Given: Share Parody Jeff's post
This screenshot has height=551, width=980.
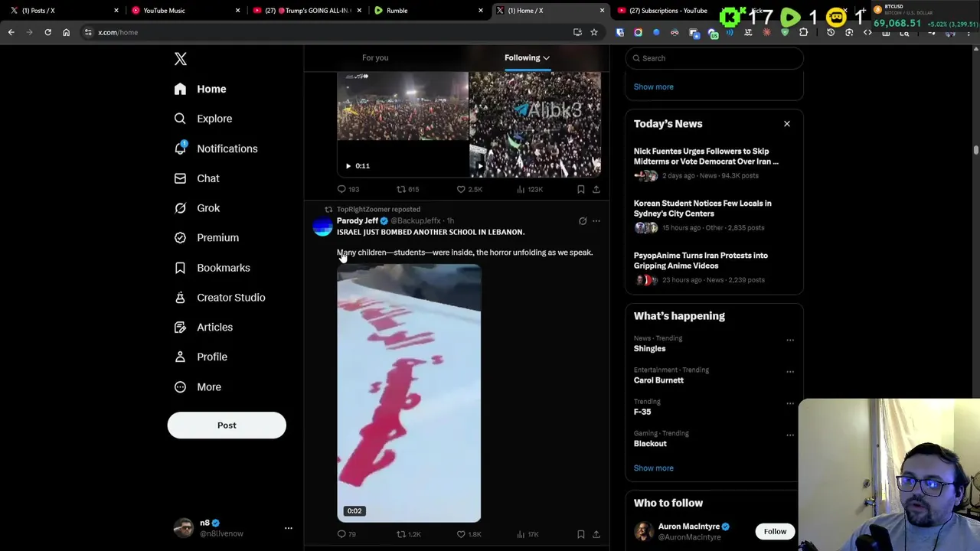Looking at the screenshot, I should 596,534.
